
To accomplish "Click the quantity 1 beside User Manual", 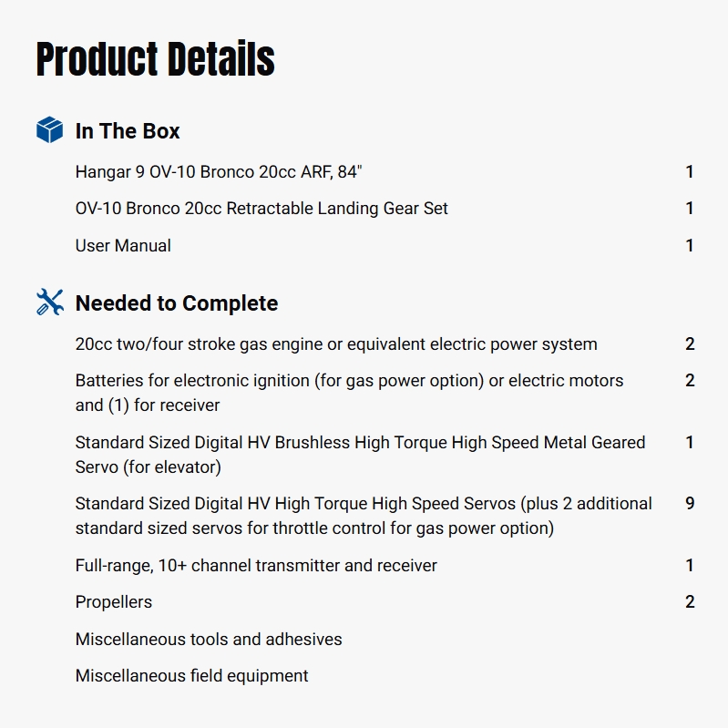I will click(x=690, y=245).
